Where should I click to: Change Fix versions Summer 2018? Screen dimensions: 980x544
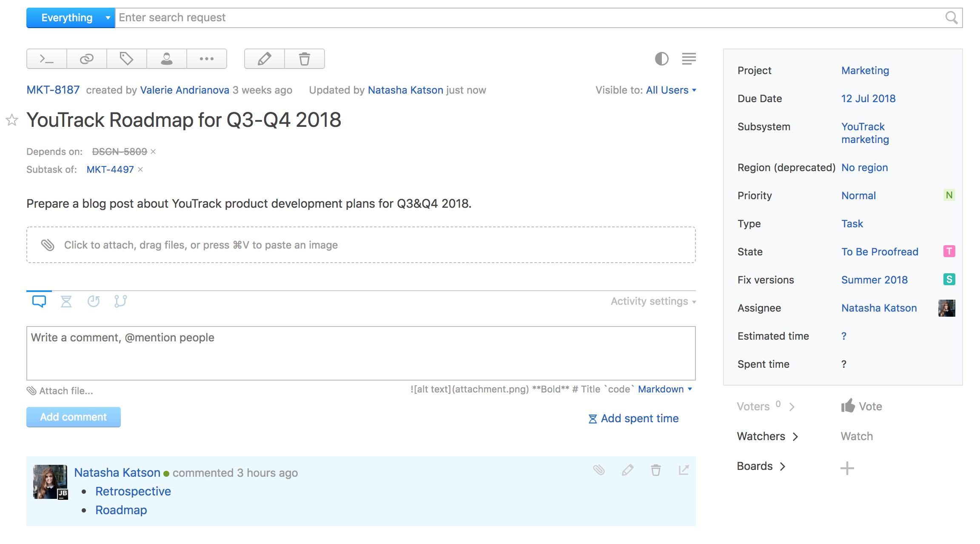875,280
